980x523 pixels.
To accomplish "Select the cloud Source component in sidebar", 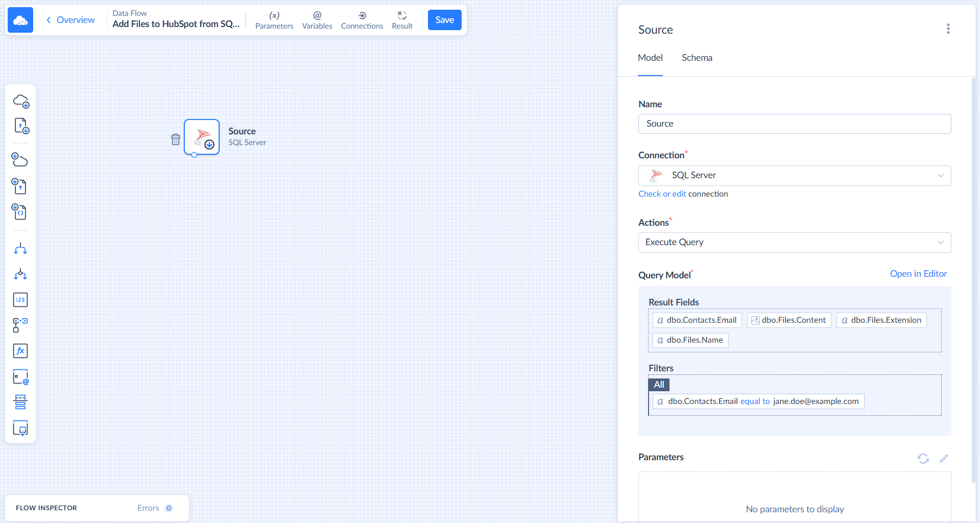I will pyautogui.click(x=20, y=101).
